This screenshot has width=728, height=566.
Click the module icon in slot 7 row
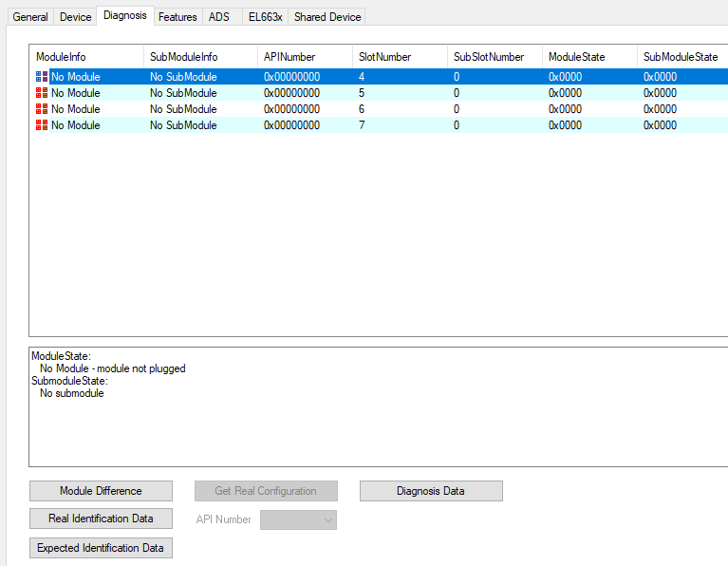tap(42, 125)
